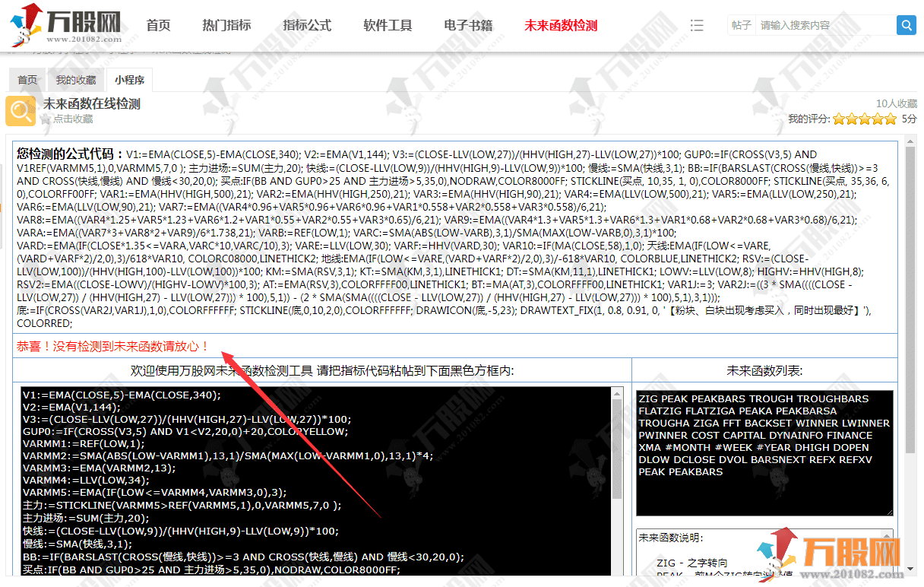This screenshot has height=587, width=924.
Task: Click the red 恭喜！没有检测到未来函数请放心！ message
Action: (x=113, y=346)
